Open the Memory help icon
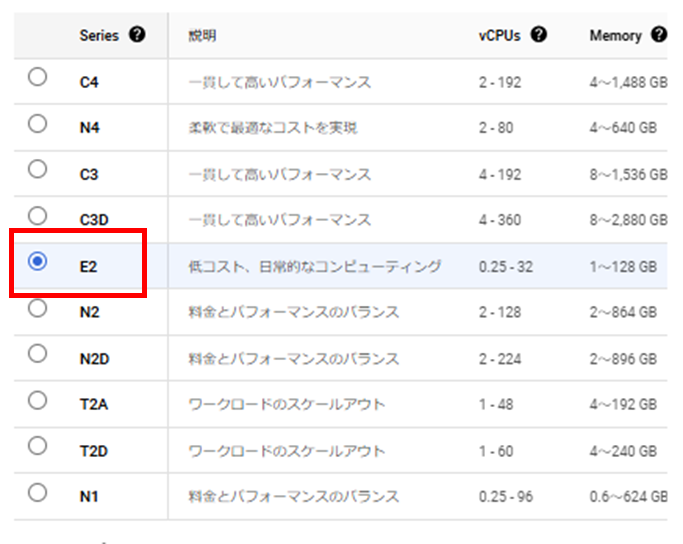The width and height of the screenshot is (683, 544). [x=659, y=34]
